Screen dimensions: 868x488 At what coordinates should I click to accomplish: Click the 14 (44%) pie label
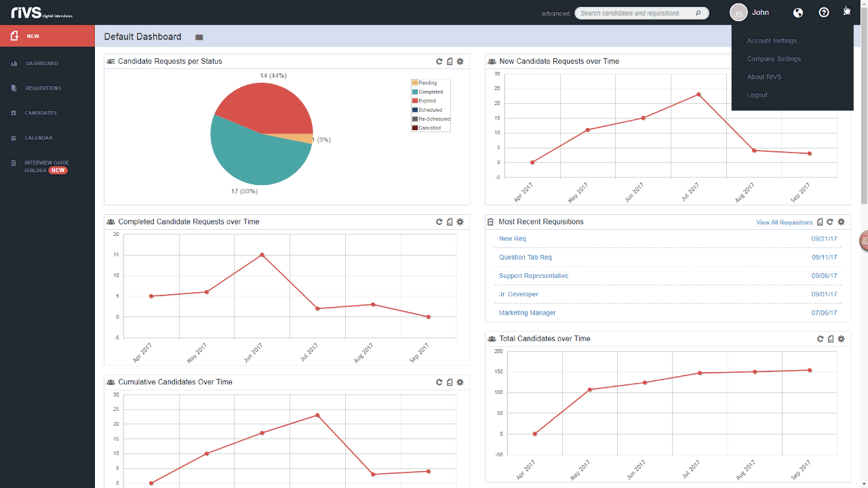tap(273, 75)
